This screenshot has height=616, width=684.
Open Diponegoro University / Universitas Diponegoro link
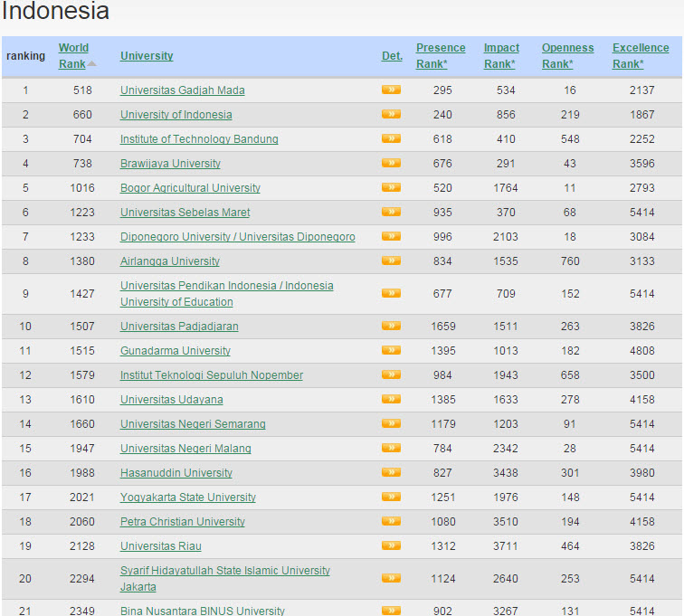point(237,237)
